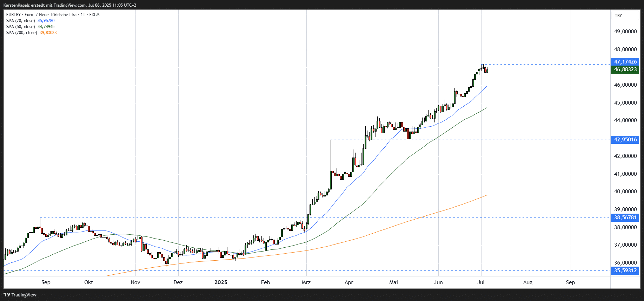This screenshot has height=301, width=644.
Task: Click the 36,00000 price axis tick
Action: [625, 263]
